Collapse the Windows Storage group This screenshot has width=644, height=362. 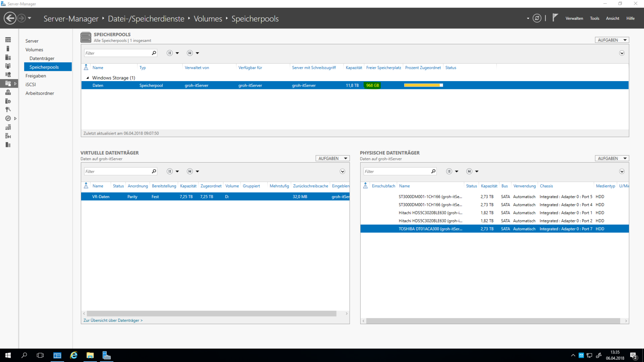pos(88,78)
